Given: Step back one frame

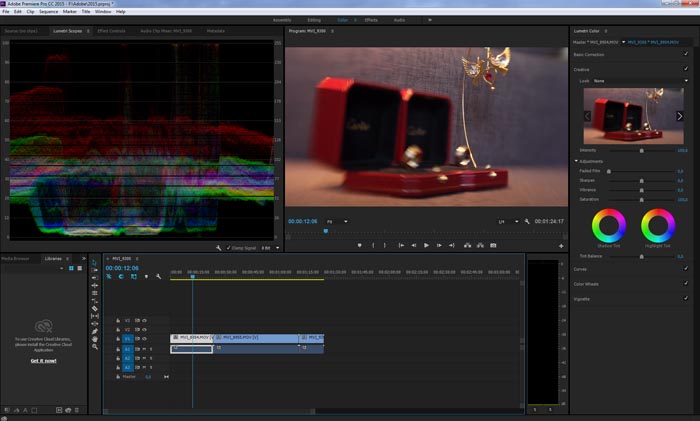Looking at the screenshot, I should coord(413,245).
